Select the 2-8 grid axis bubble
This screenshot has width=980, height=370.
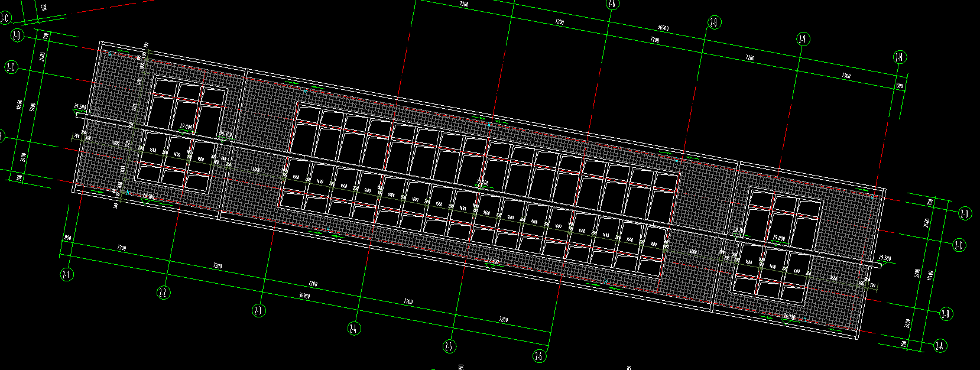point(714,22)
